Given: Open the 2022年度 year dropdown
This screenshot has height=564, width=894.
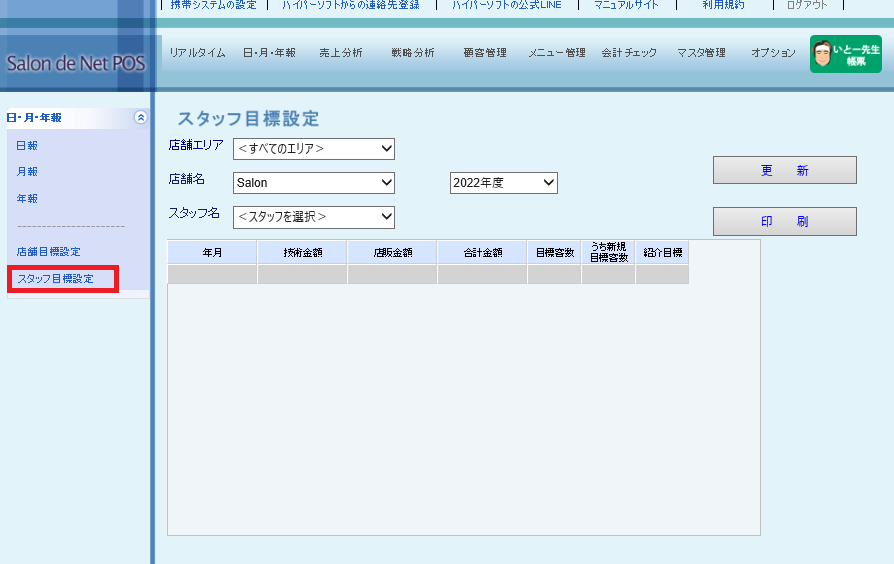Looking at the screenshot, I should click(503, 183).
